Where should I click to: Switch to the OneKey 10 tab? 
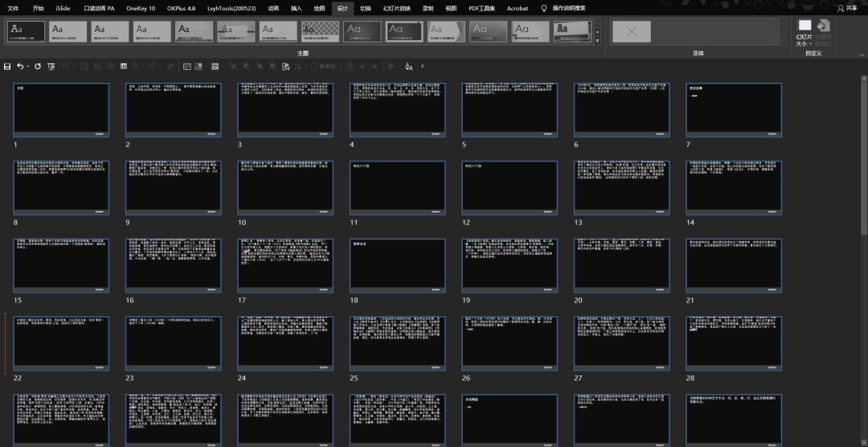click(141, 8)
